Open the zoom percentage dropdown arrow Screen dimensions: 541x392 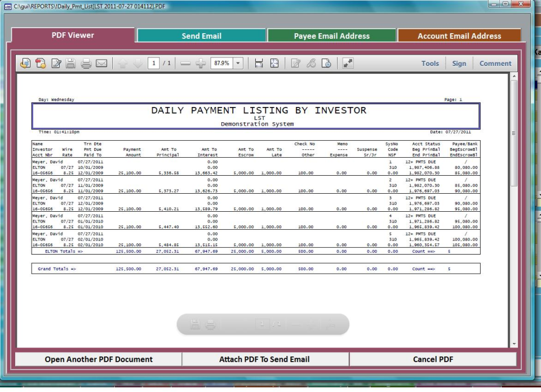click(238, 64)
